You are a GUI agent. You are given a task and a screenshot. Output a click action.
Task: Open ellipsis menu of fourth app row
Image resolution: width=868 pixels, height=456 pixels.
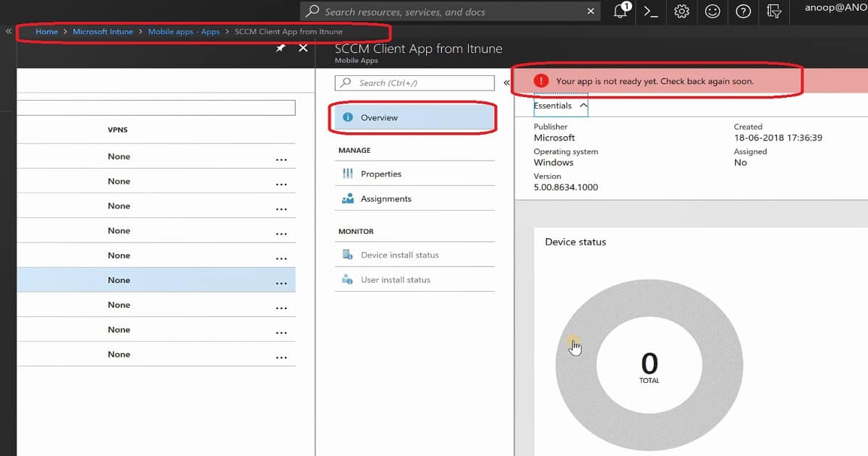[x=281, y=234]
